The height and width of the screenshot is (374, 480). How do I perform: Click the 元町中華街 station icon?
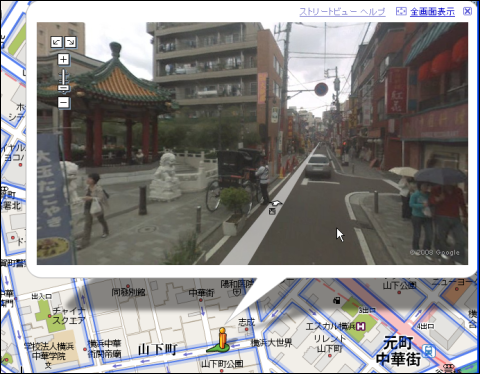[x=428, y=350]
